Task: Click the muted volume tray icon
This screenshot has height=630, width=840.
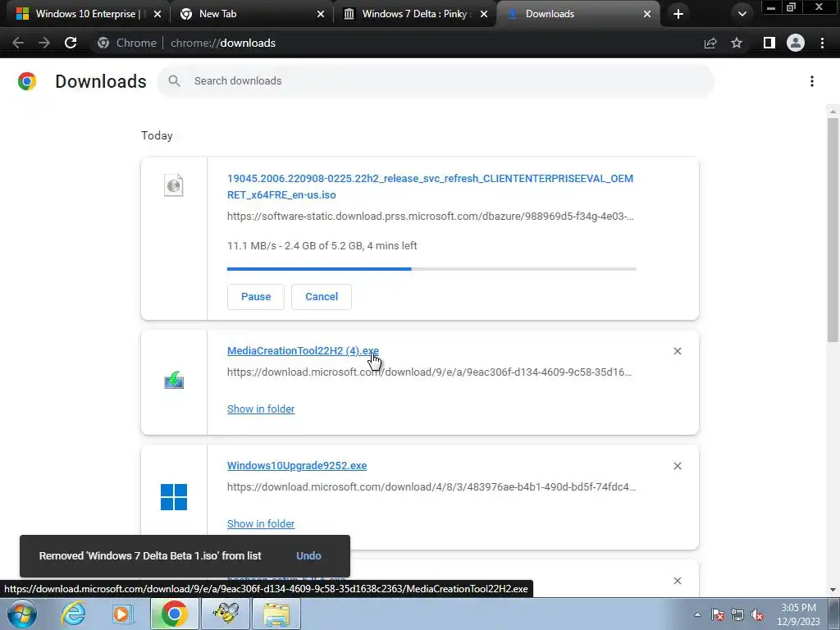Action: (x=757, y=614)
